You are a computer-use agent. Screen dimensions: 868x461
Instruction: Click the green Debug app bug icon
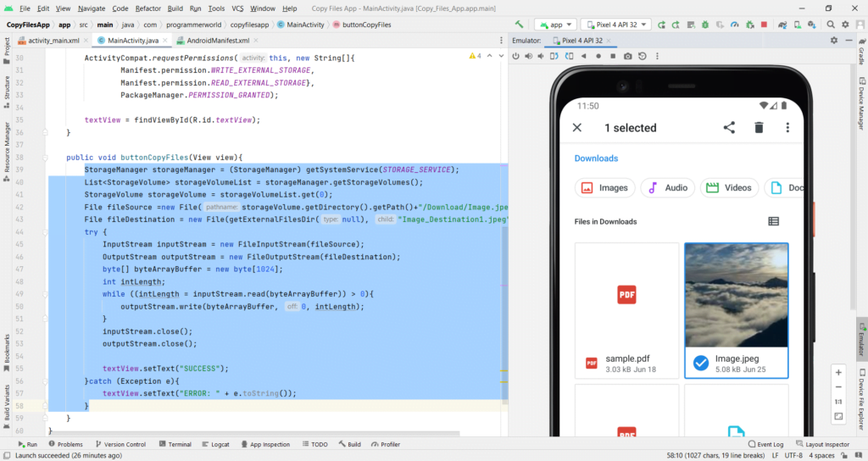[x=705, y=25]
